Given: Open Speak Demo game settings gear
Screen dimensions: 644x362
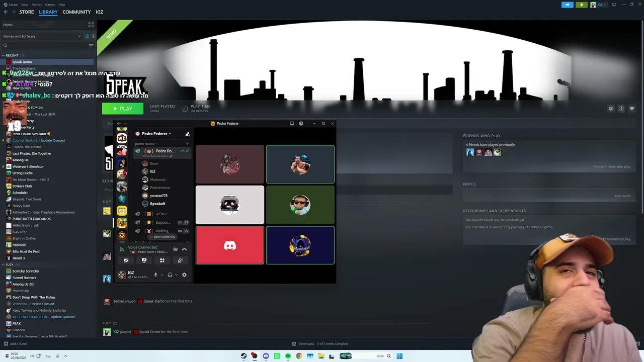Looking at the screenshot, I should tap(611, 109).
